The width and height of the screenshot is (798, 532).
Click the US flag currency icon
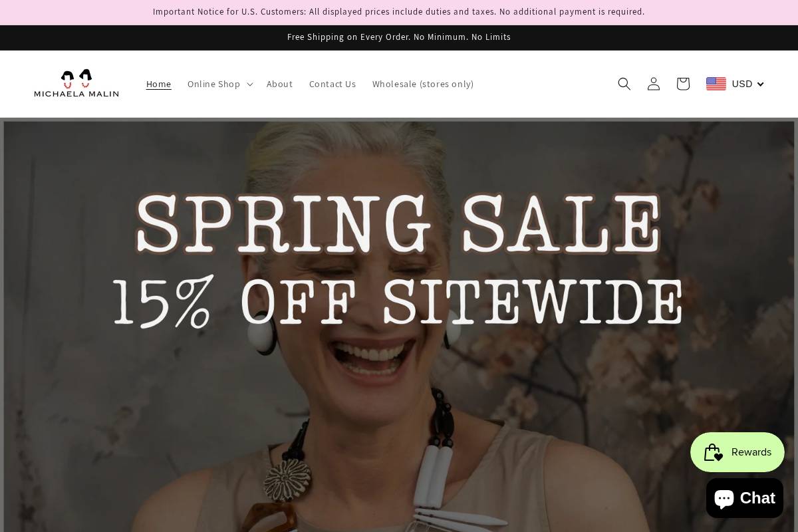[x=716, y=84]
